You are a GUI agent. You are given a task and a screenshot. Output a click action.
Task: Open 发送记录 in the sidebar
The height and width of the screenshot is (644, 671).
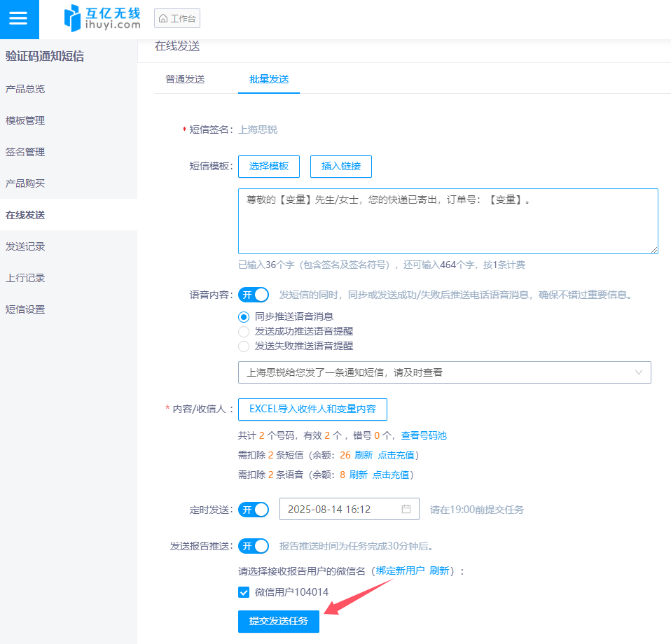(x=25, y=246)
